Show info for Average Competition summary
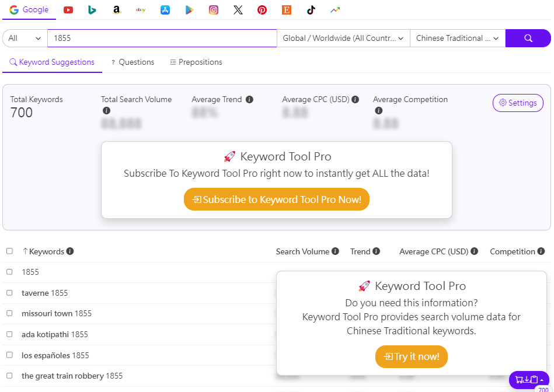 click(379, 110)
